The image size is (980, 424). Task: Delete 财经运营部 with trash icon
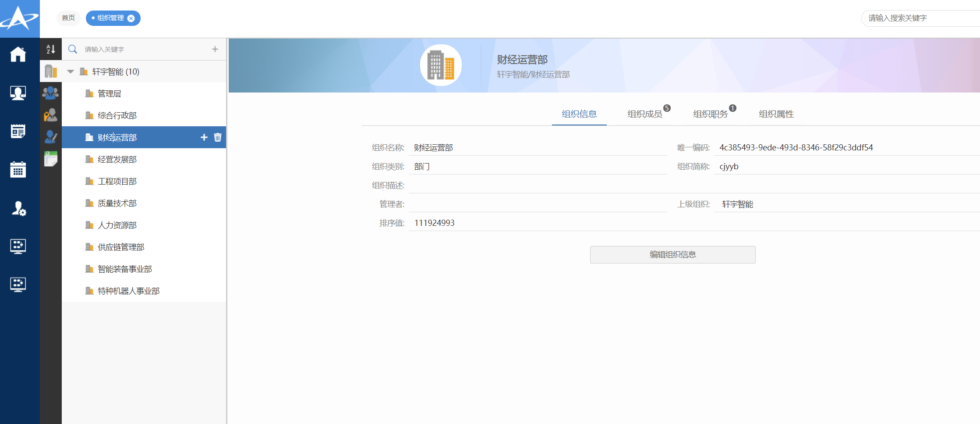coord(218,137)
